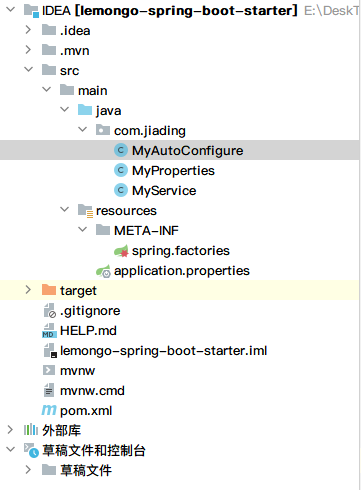This screenshot has width=361, height=490.
Task: Open the .gitignore file
Action: point(90,311)
